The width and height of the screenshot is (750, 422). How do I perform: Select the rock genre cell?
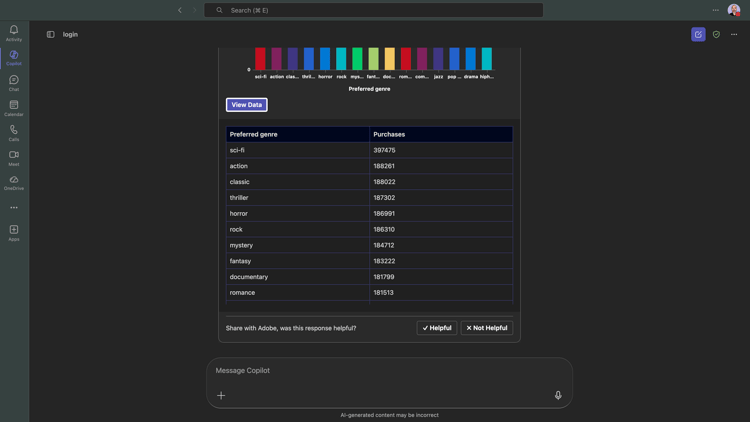[x=298, y=229]
